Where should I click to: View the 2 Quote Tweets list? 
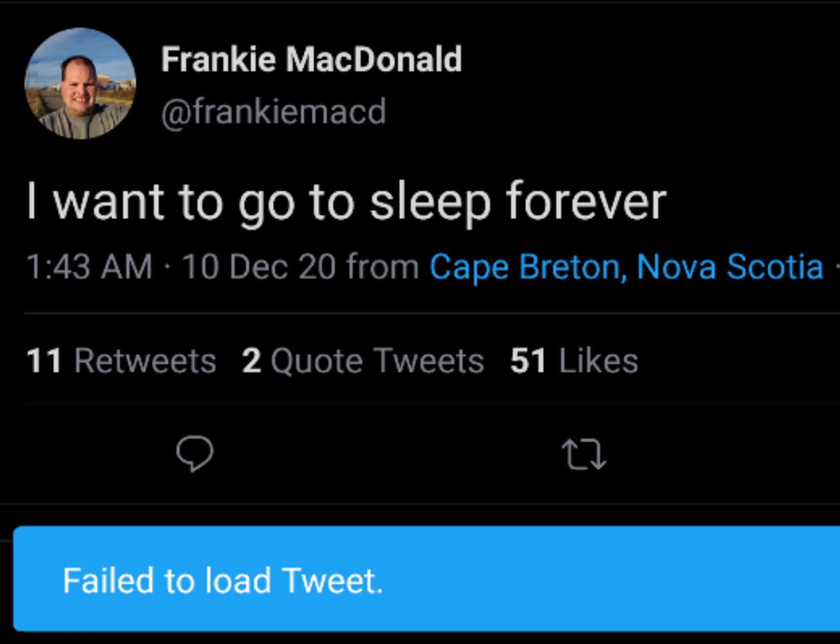(x=363, y=361)
